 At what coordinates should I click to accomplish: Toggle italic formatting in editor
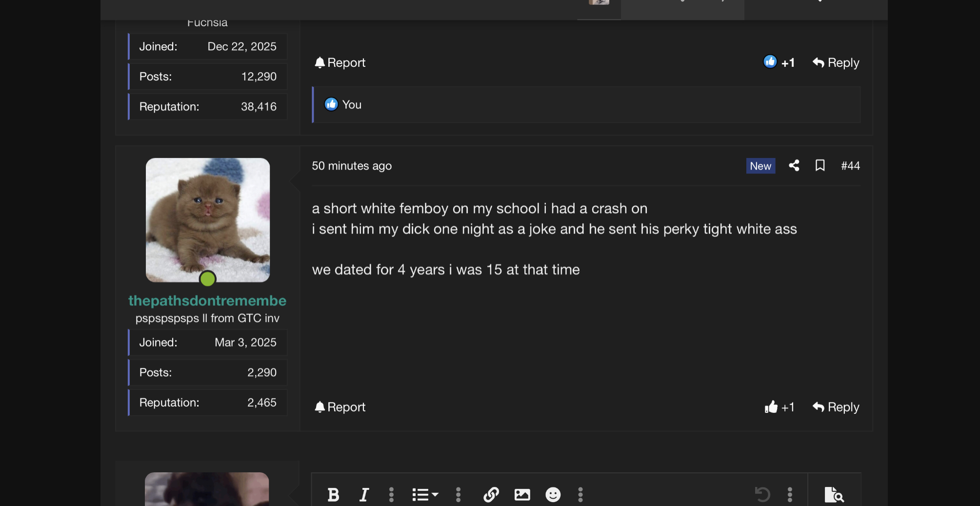(364, 495)
